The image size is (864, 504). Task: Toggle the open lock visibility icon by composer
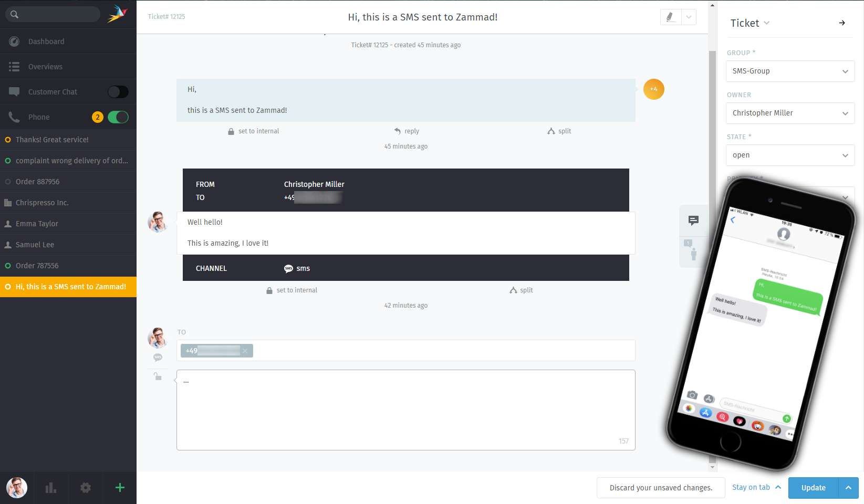click(158, 376)
